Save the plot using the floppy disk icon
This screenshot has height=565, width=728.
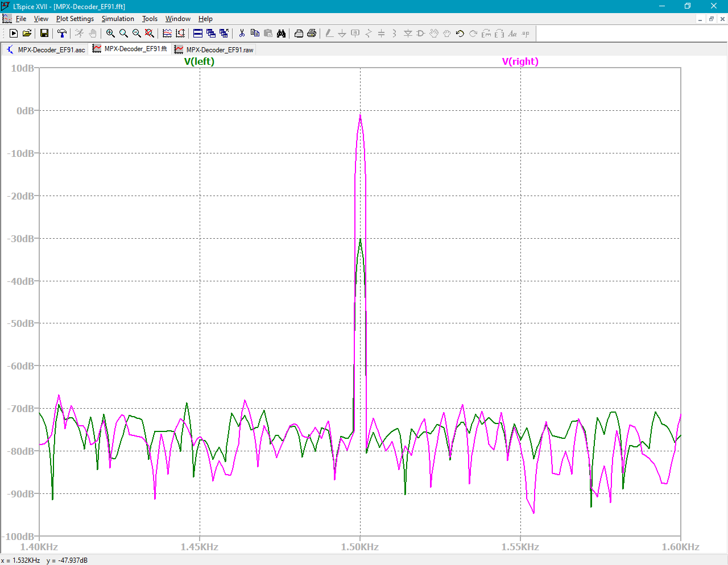point(44,34)
